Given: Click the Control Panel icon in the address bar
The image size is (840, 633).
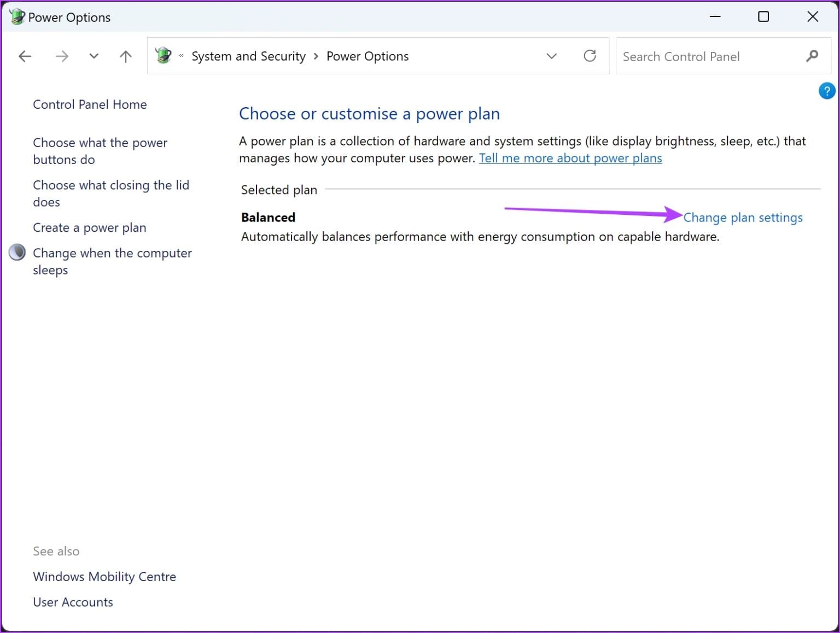Looking at the screenshot, I should 163,55.
